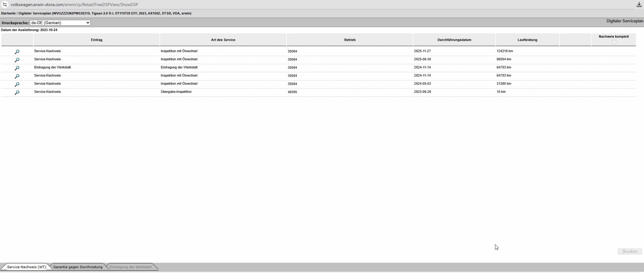Click the mileage value 98584 km

click(504, 59)
